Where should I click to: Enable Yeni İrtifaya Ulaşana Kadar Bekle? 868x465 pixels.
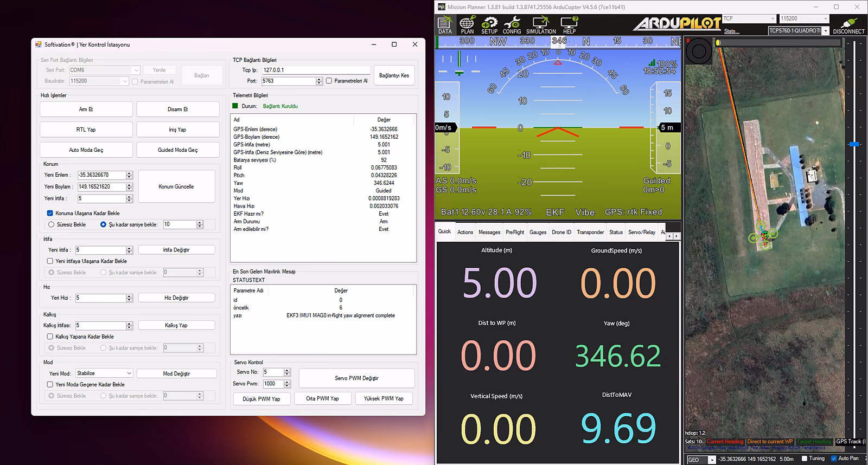tap(50, 261)
